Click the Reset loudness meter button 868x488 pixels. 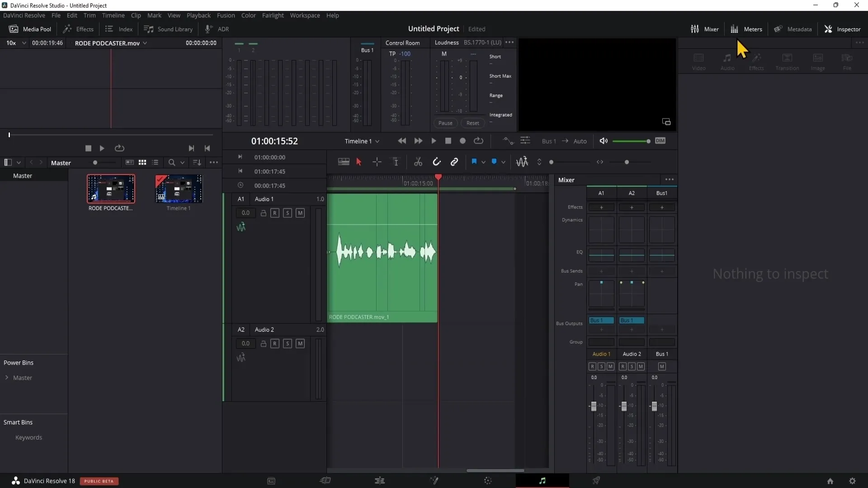pos(473,123)
